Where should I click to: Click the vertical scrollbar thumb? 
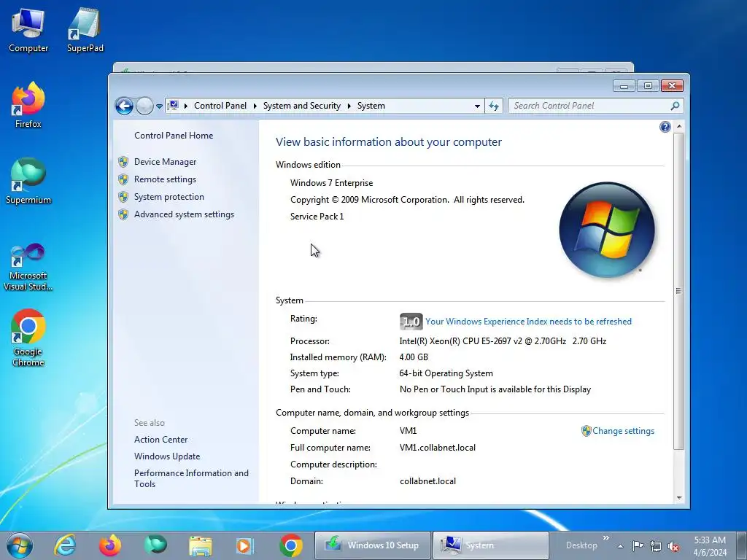point(679,290)
